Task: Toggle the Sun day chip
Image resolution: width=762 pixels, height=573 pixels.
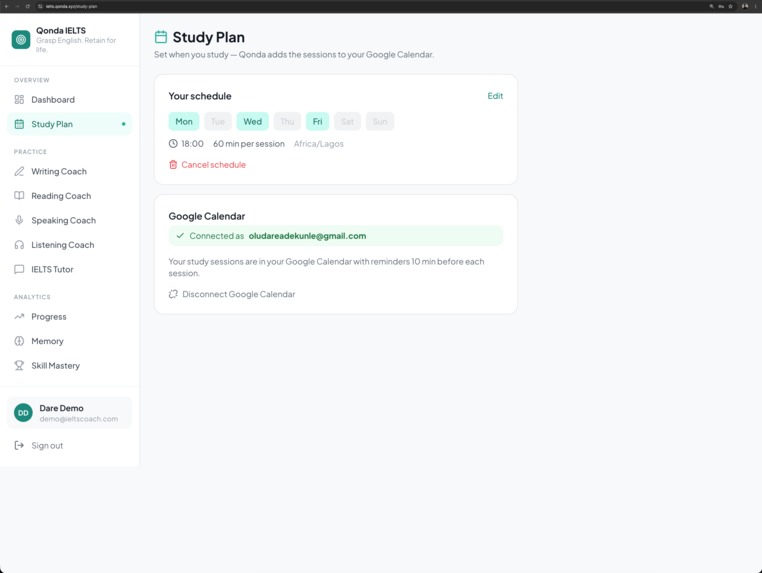Action: [x=380, y=122]
